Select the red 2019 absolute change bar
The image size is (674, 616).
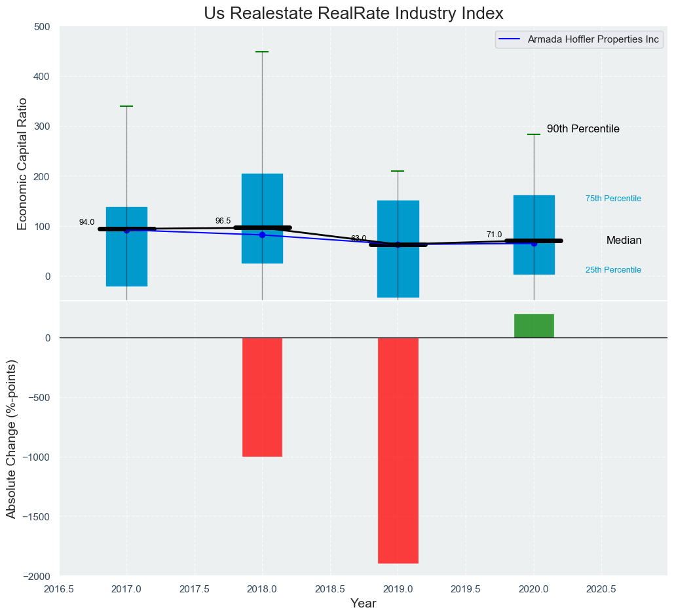coord(398,450)
